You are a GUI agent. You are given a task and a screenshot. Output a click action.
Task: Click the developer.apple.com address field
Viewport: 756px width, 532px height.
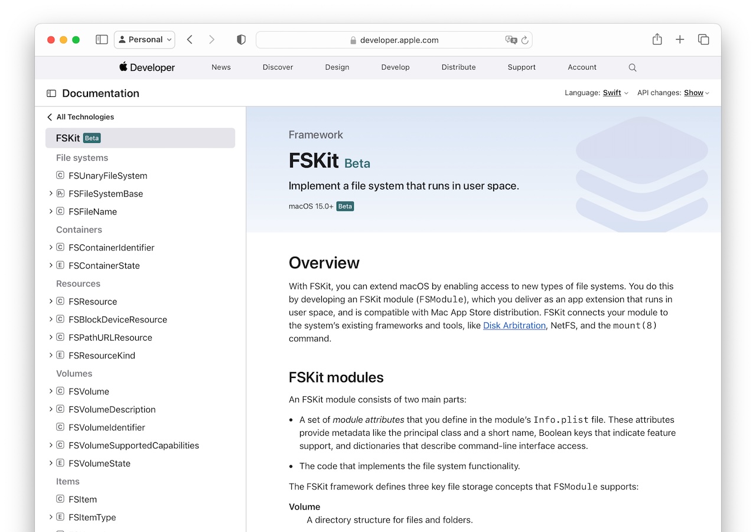(x=394, y=40)
